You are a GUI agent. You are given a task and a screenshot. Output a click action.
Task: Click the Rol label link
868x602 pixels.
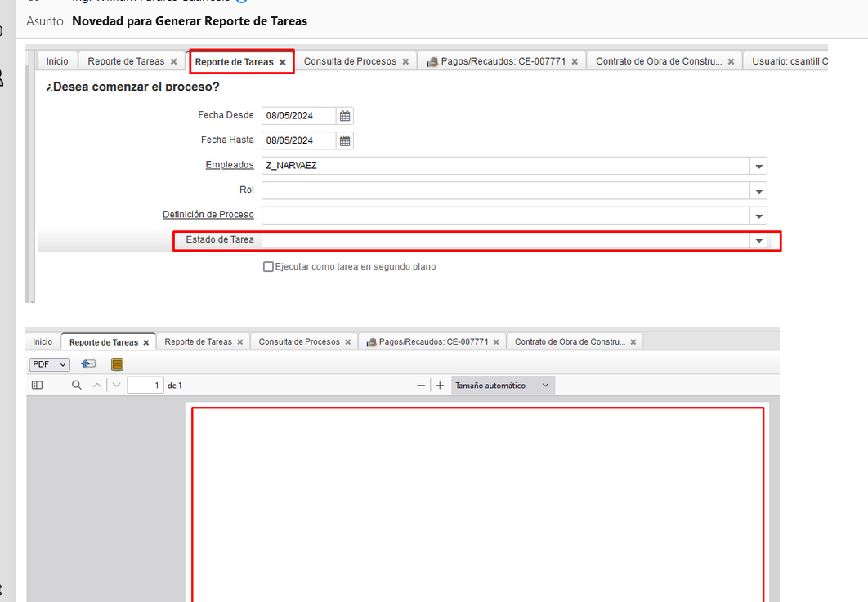[246, 190]
